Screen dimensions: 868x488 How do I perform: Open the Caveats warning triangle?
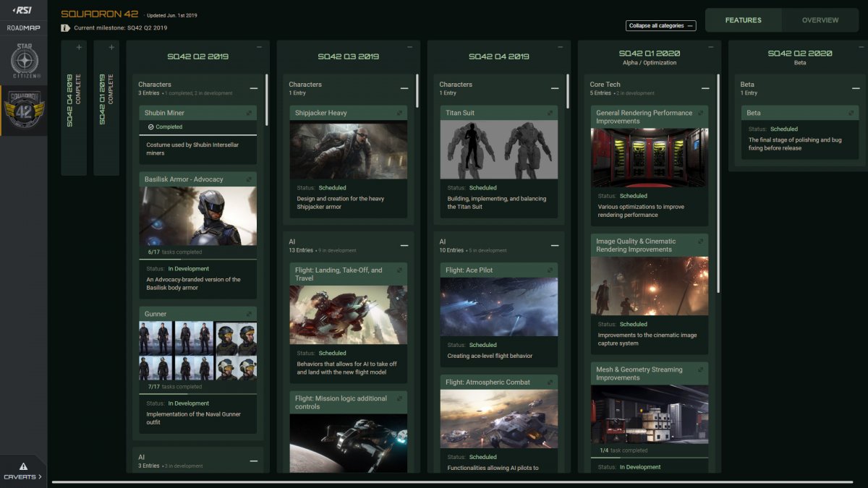(x=23, y=466)
